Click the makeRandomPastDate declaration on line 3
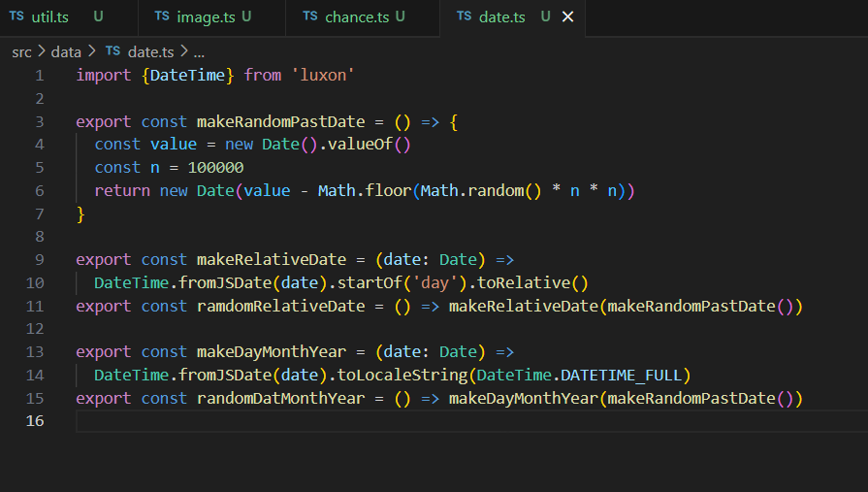This screenshot has height=492, width=868. (x=280, y=121)
